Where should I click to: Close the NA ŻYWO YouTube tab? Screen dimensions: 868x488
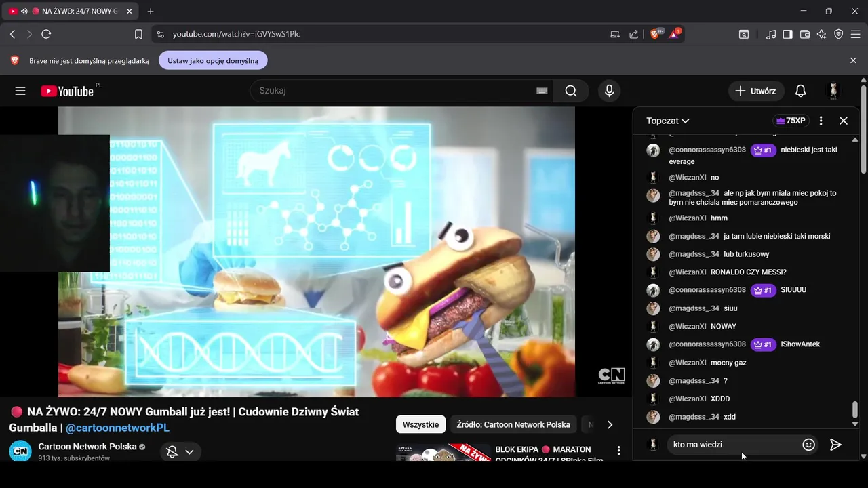[130, 12]
